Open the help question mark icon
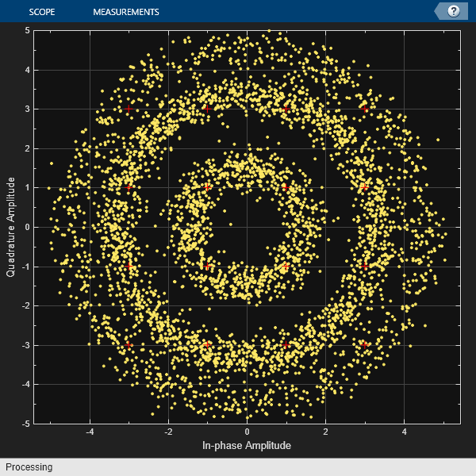476x476 pixels. click(454, 12)
